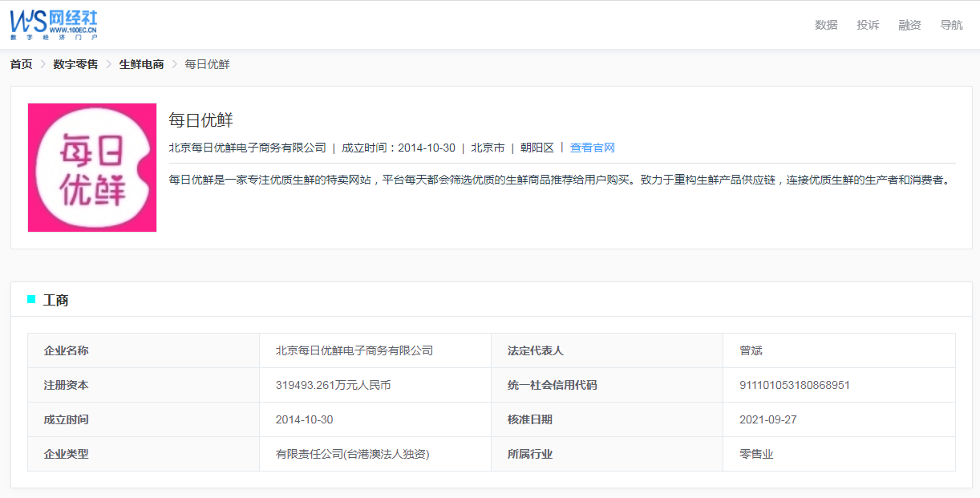
Task: Click the 每日优鲜 company title heading
Action: (200, 120)
